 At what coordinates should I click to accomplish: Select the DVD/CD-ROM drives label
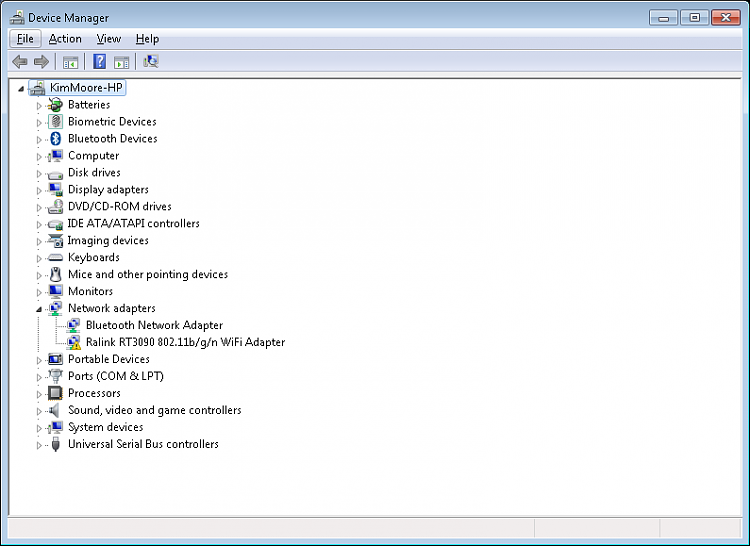coord(120,207)
